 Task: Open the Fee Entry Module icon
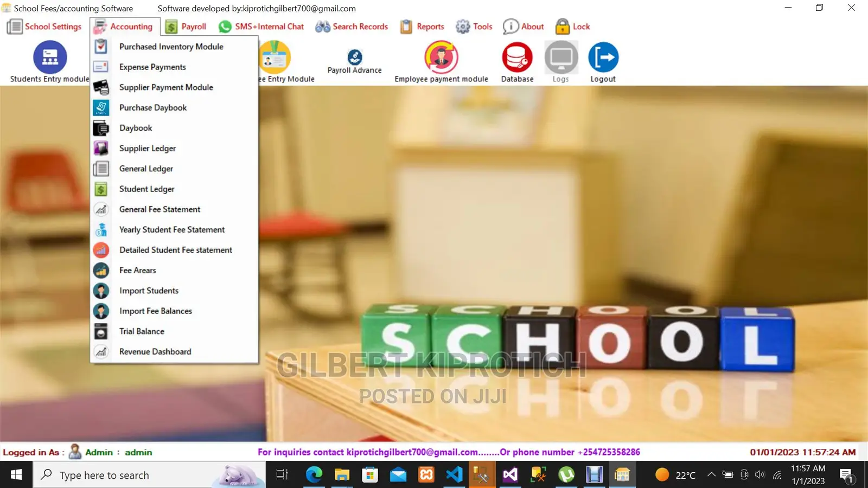tap(275, 57)
